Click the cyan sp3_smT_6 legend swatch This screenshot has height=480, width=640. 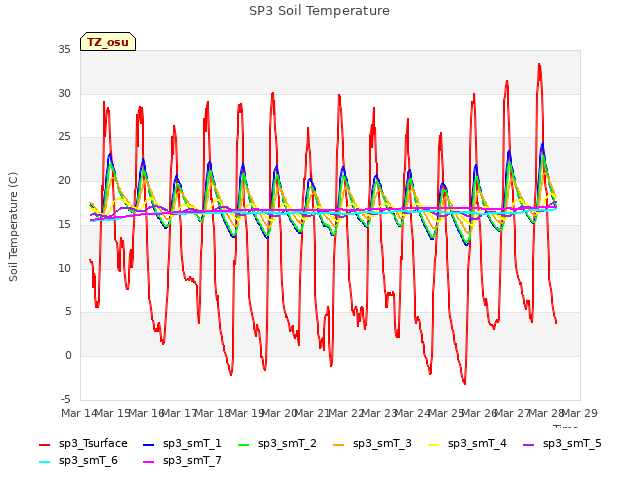click(x=44, y=462)
